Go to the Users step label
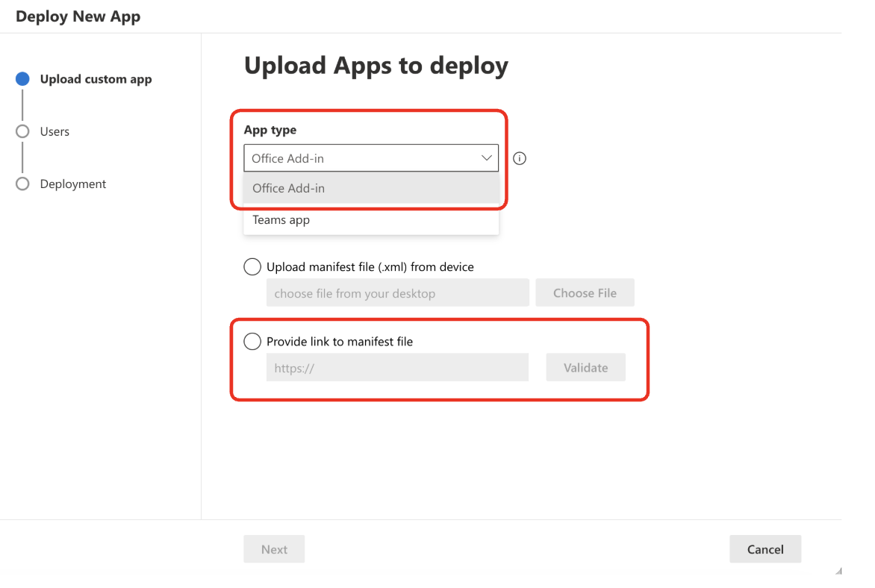The height and width of the screenshot is (588, 875). tap(55, 131)
